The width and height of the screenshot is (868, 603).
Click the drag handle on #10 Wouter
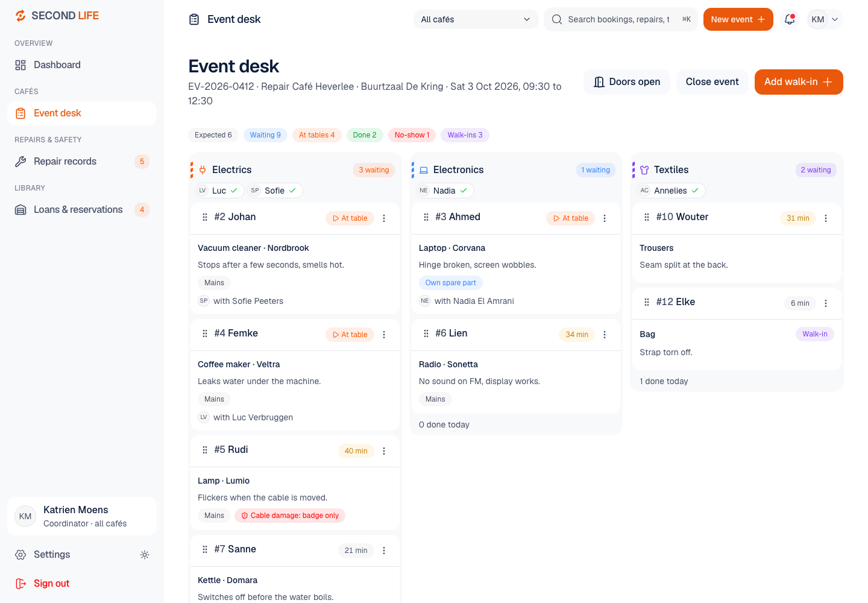(x=647, y=217)
